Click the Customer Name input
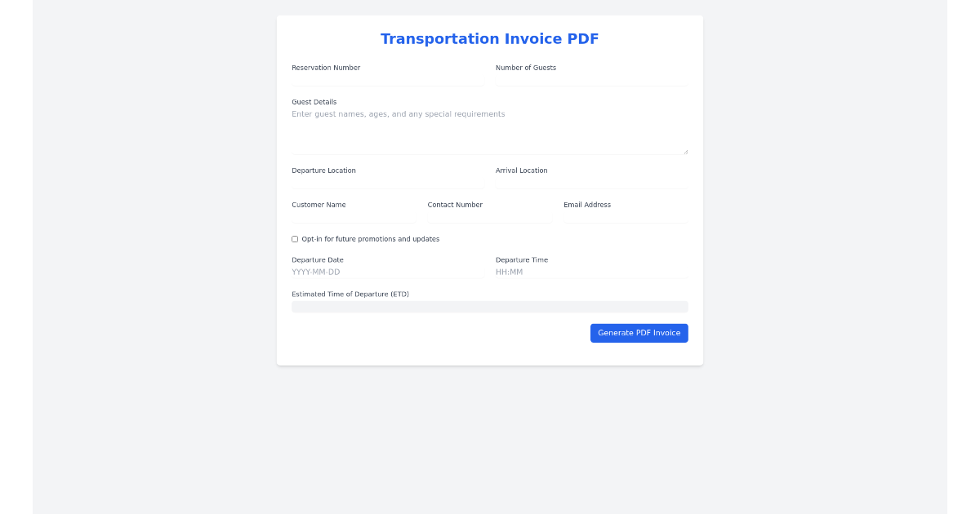This screenshot has width=980, height=514. (351, 217)
